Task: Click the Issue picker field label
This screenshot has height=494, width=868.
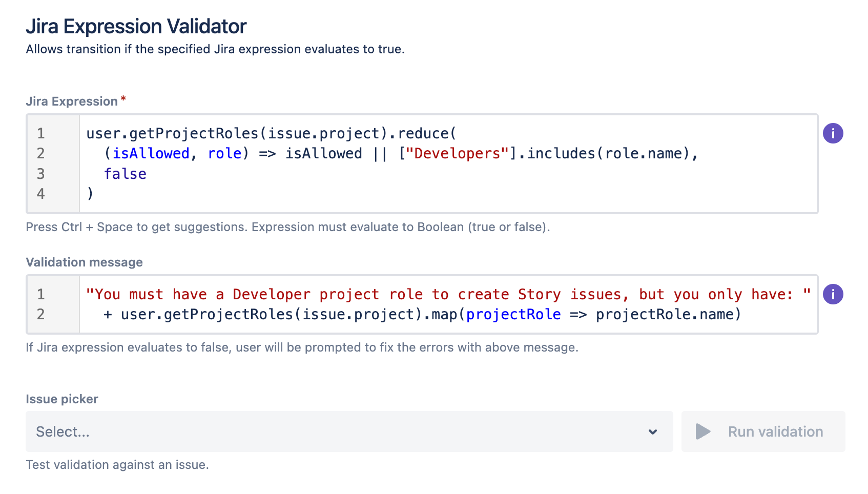Action: 62,399
